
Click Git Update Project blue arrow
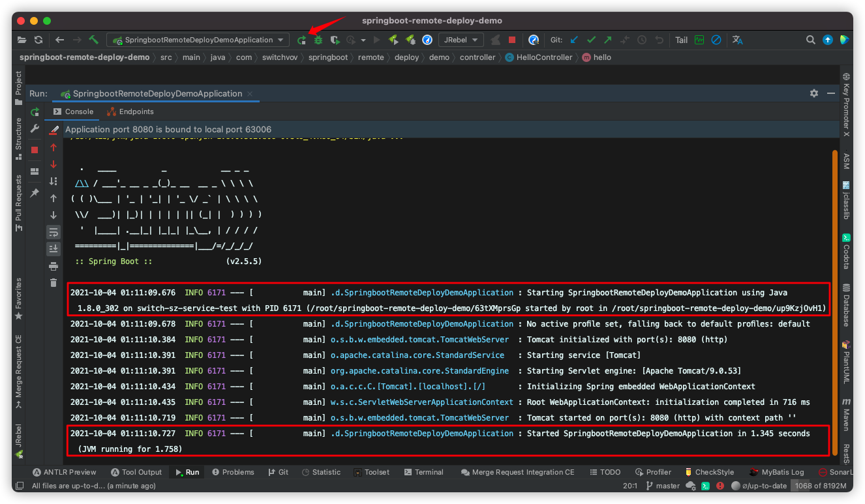574,40
